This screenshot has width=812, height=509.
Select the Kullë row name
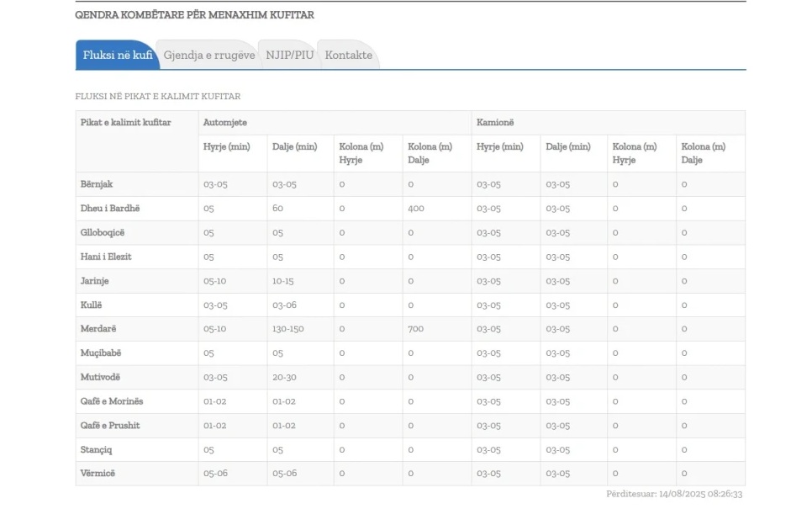coord(91,305)
